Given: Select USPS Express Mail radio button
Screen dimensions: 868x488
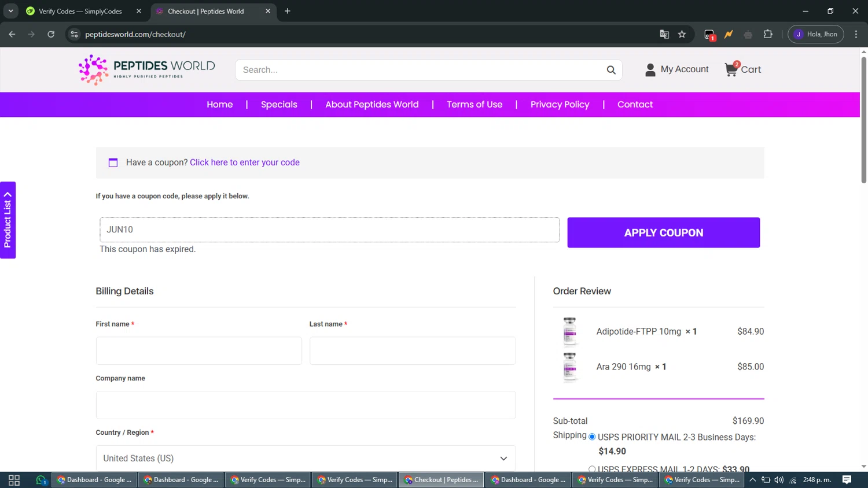Looking at the screenshot, I should click(x=592, y=469).
